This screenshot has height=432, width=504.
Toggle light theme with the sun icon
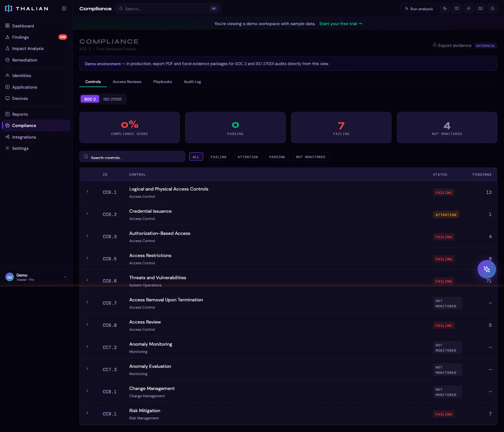click(x=469, y=9)
